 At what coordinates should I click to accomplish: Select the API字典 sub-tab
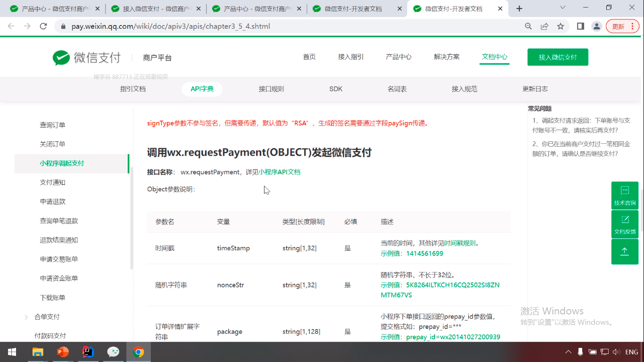pos(202,89)
